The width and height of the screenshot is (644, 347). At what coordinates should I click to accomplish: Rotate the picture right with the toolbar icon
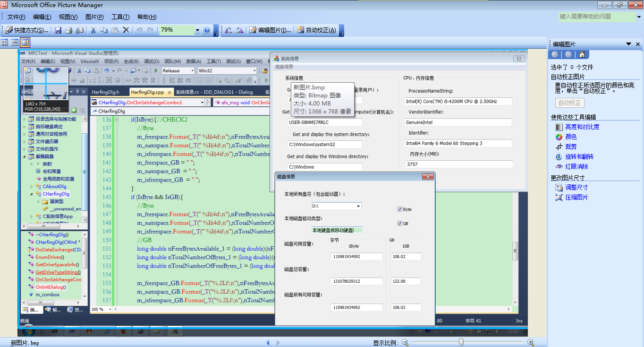(x=239, y=30)
